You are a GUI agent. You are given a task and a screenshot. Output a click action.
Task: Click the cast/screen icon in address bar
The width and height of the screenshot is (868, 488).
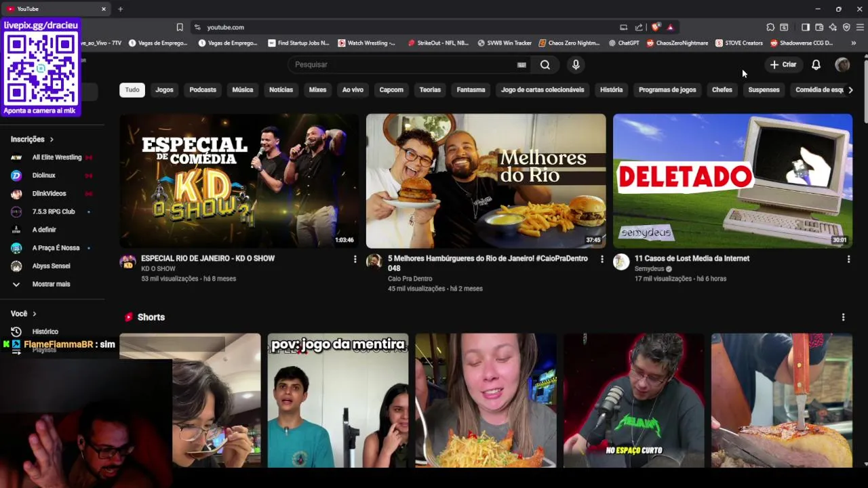pos(623,27)
